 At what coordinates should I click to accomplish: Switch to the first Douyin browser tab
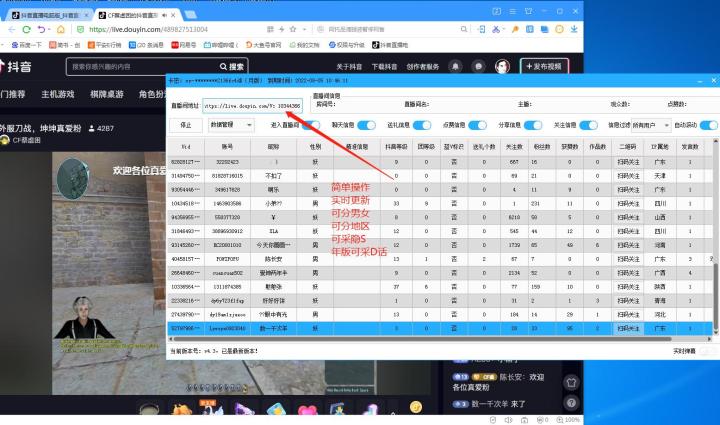(x=48, y=15)
